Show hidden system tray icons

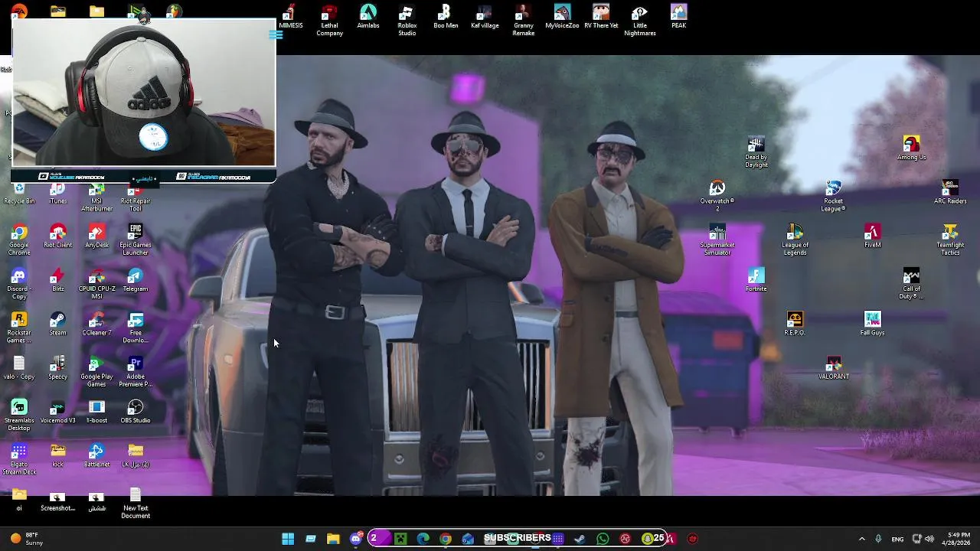(861, 539)
